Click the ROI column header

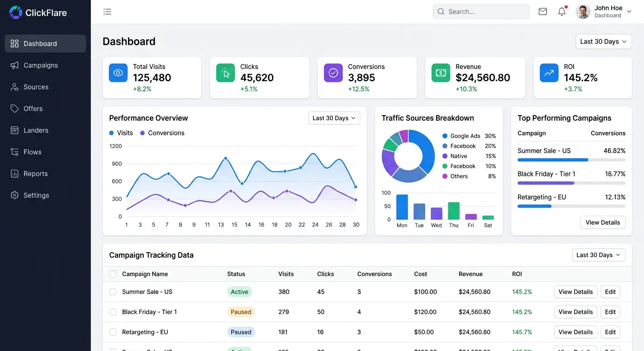coord(517,274)
